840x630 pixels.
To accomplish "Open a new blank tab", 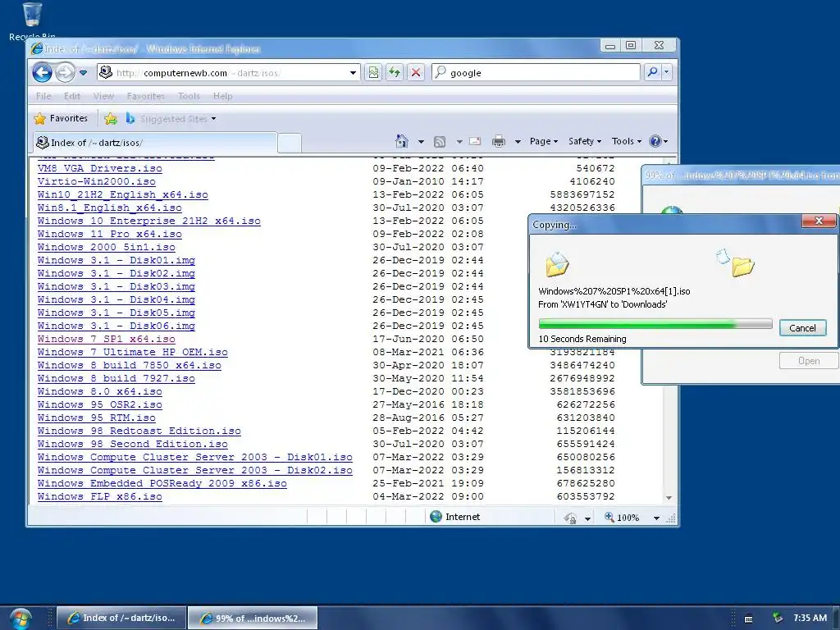I will coord(290,144).
